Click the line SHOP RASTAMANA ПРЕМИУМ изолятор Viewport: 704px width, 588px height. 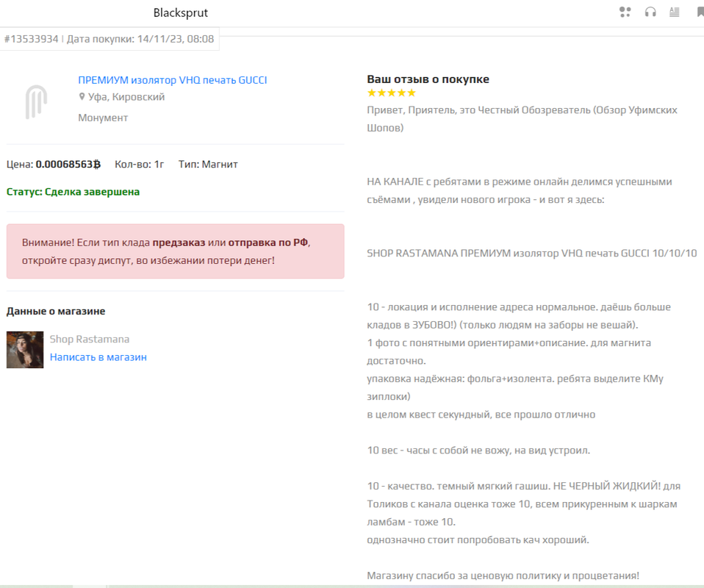pos(532,254)
